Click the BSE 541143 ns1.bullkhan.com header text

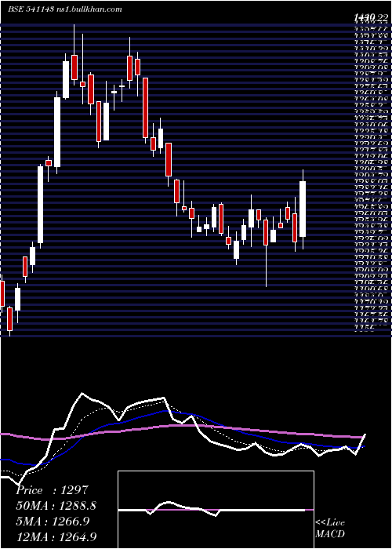65,9
